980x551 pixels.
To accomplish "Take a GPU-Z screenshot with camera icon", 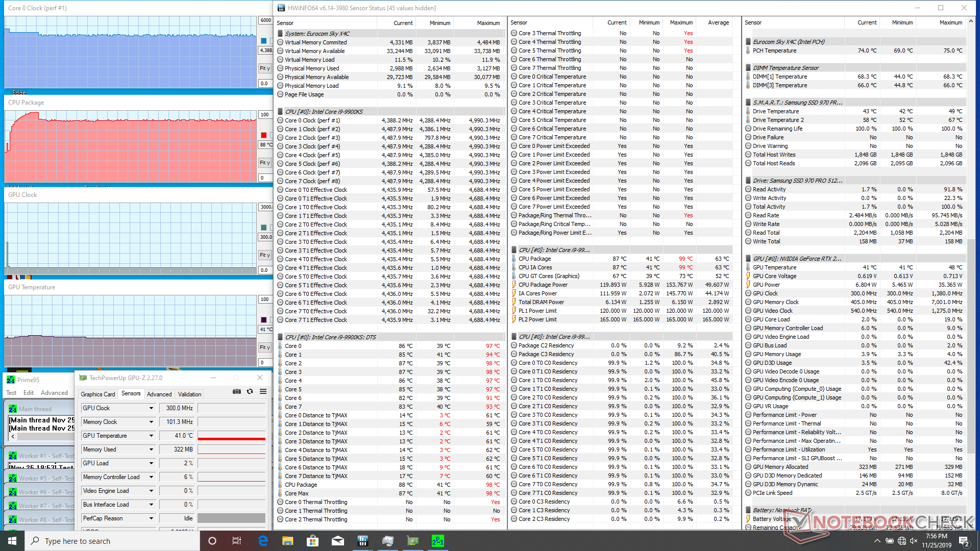I will coord(237,392).
